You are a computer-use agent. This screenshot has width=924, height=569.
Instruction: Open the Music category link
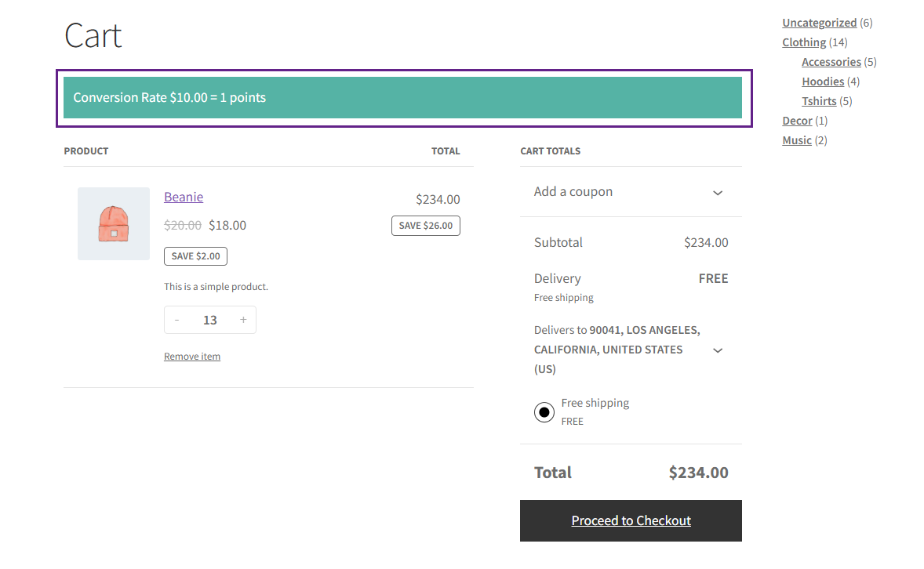pos(796,140)
